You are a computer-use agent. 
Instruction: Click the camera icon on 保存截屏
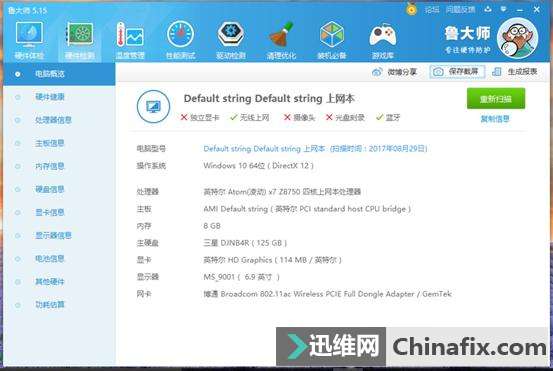(x=438, y=72)
